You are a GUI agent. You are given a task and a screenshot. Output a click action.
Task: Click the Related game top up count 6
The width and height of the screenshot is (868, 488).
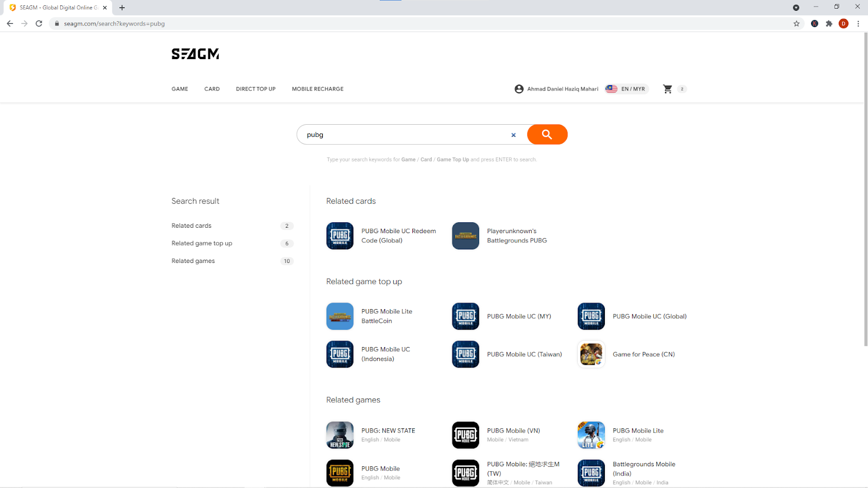tap(287, 243)
